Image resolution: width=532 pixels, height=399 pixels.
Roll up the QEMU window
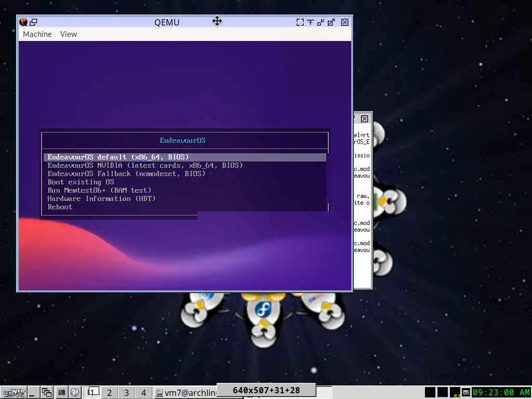pos(311,22)
